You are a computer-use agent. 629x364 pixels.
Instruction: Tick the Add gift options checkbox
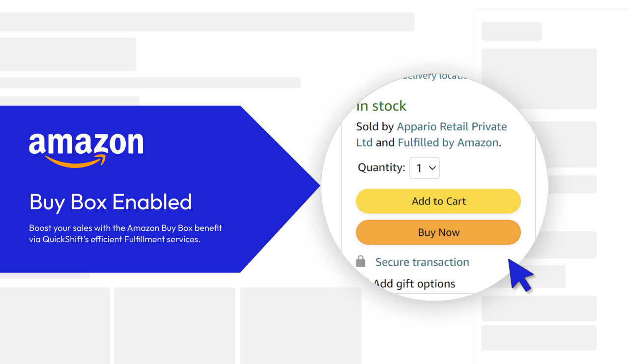point(366,283)
